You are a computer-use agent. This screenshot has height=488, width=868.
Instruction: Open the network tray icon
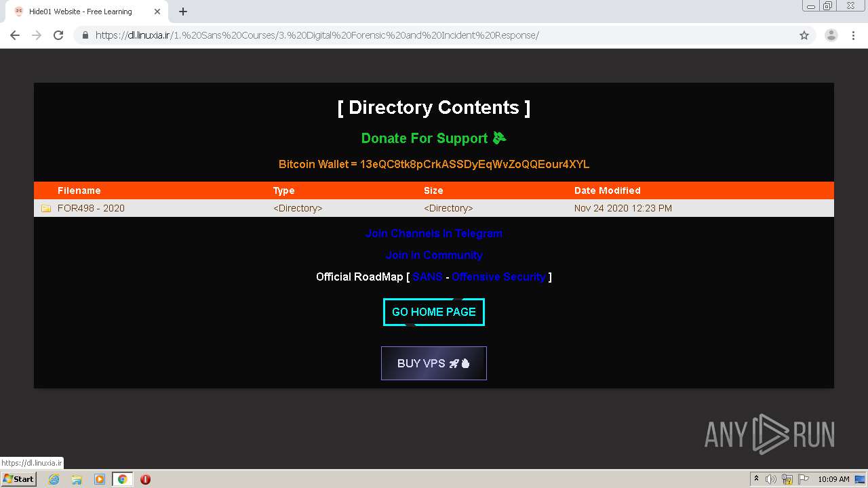pos(787,479)
